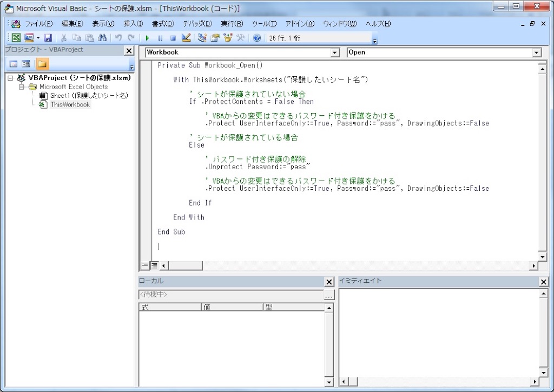554x392 pixels.
Task: Open the Object Browser icon
Action: pos(228,38)
